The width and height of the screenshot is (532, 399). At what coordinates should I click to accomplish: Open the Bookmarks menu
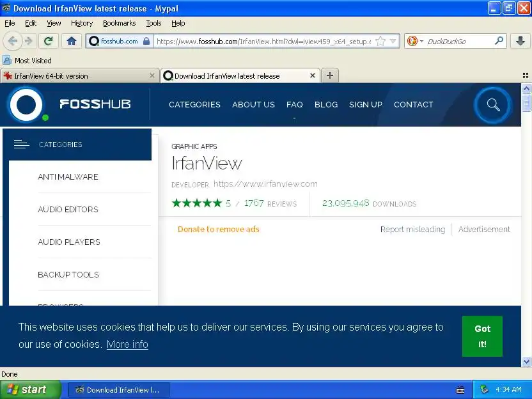(120, 23)
